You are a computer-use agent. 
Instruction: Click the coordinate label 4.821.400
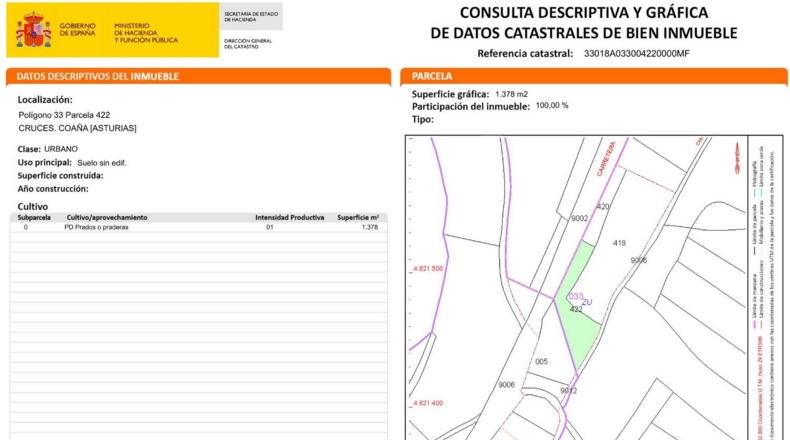click(428, 403)
